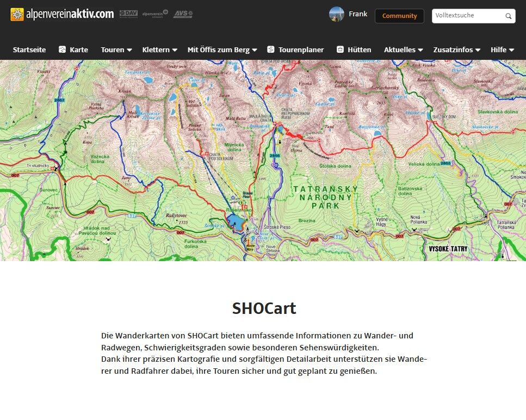Focus the Volltextsuche search field
Viewport: 526px width, 420px height.
click(x=468, y=16)
